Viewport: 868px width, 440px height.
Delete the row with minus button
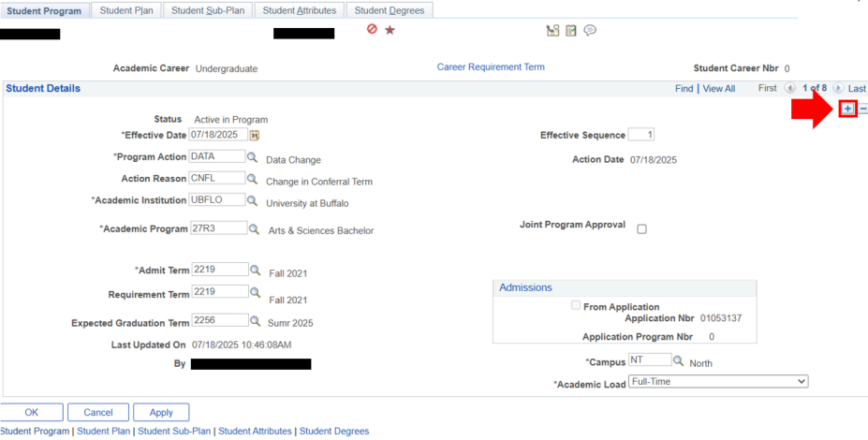point(863,109)
